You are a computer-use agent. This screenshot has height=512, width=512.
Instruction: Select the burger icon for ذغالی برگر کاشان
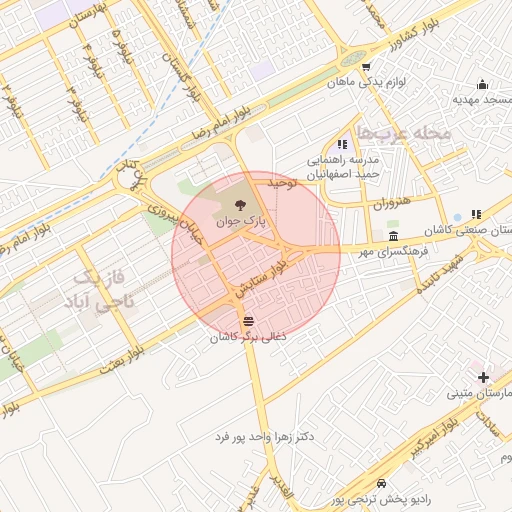pos(248,321)
